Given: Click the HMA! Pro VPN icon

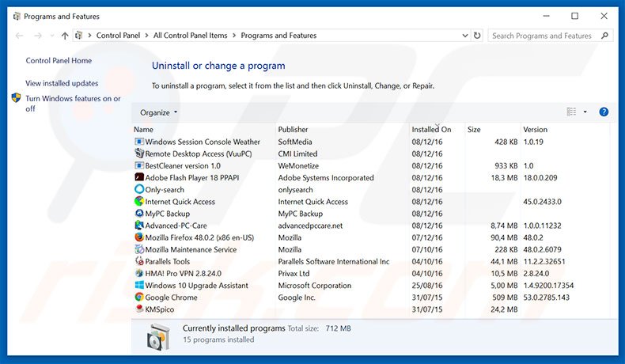Looking at the screenshot, I should pyautogui.click(x=139, y=273).
